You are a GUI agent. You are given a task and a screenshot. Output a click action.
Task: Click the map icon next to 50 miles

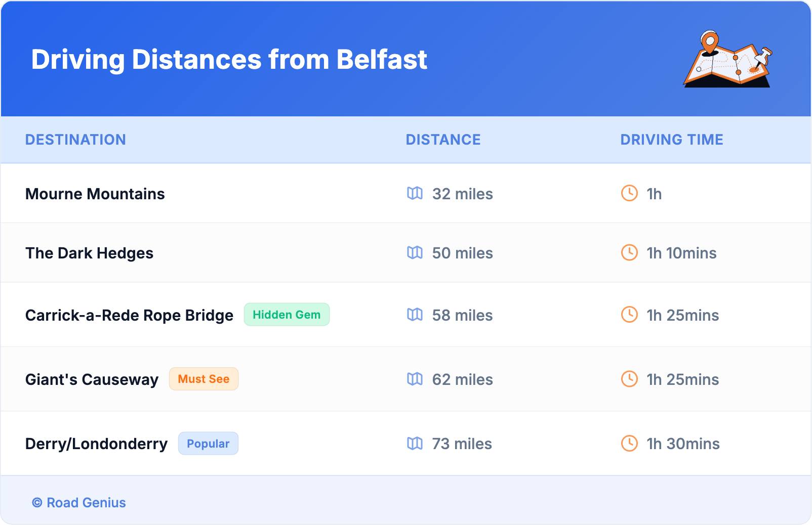click(415, 252)
